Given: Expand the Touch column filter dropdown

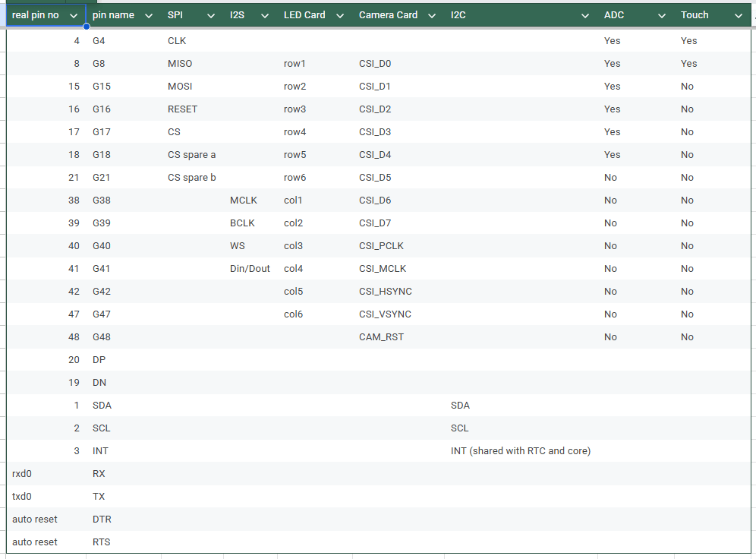Looking at the screenshot, I should (738, 15).
